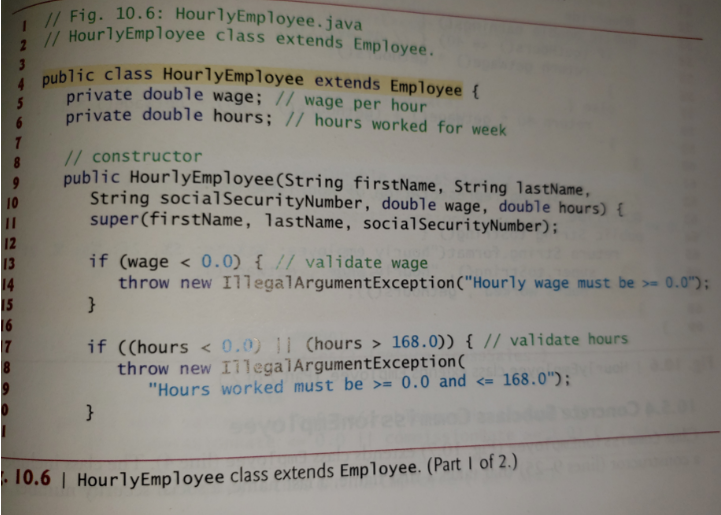The image size is (721, 515).
Task: Click the figure caption '10.6' label
Action: [32, 478]
